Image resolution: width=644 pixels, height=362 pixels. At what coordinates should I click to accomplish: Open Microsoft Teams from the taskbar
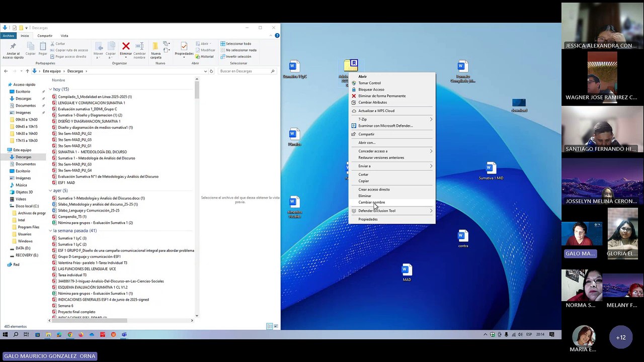[x=124, y=334]
